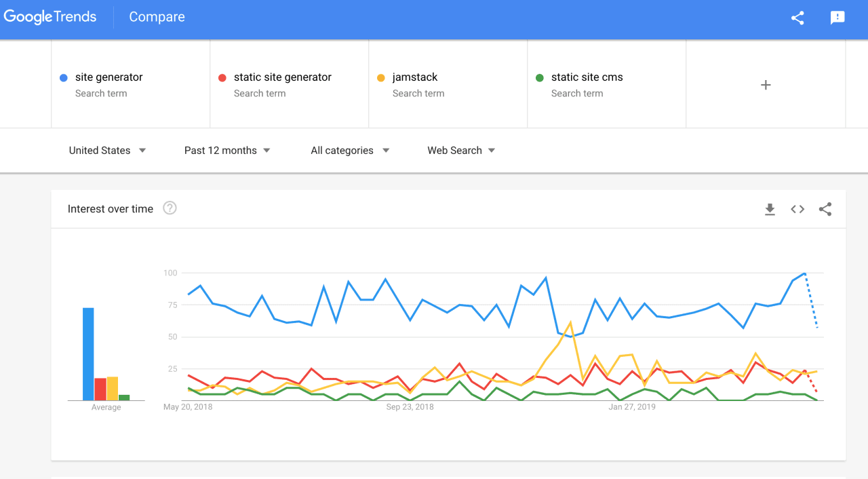Go to the Google Trends home logo
Viewport: 868px width, 479px height.
tap(50, 17)
